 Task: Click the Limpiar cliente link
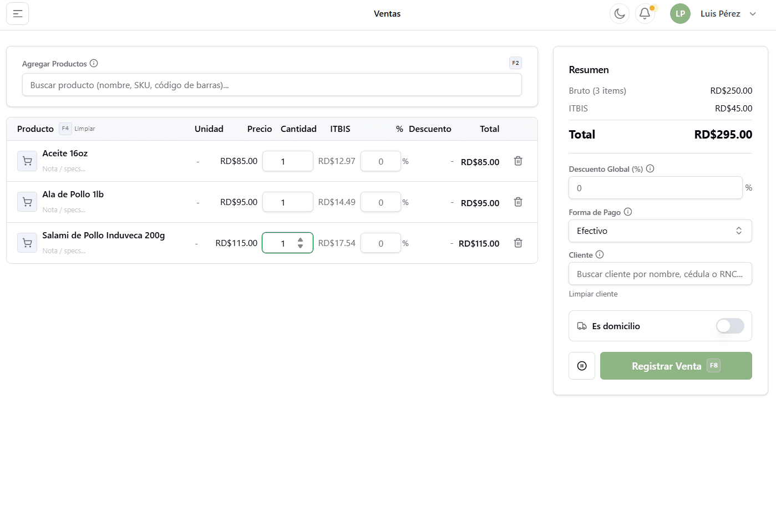[x=593, y=294]
